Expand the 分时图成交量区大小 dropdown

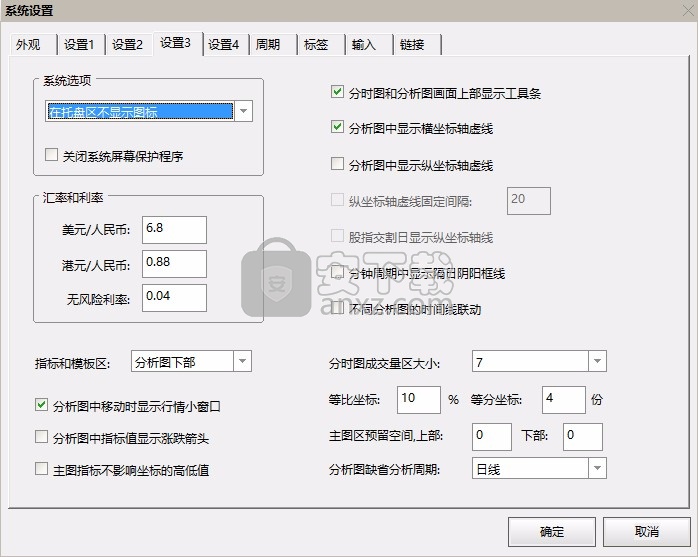[597, 361]
